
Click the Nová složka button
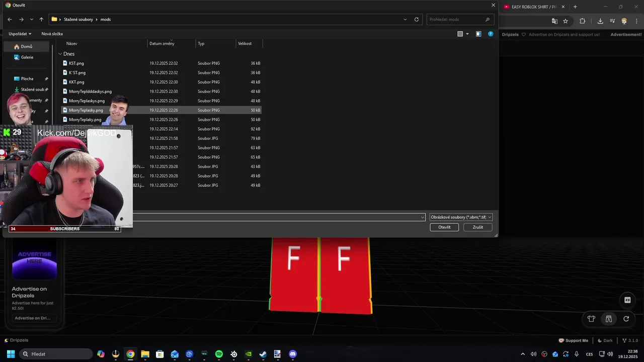[52, 34]
